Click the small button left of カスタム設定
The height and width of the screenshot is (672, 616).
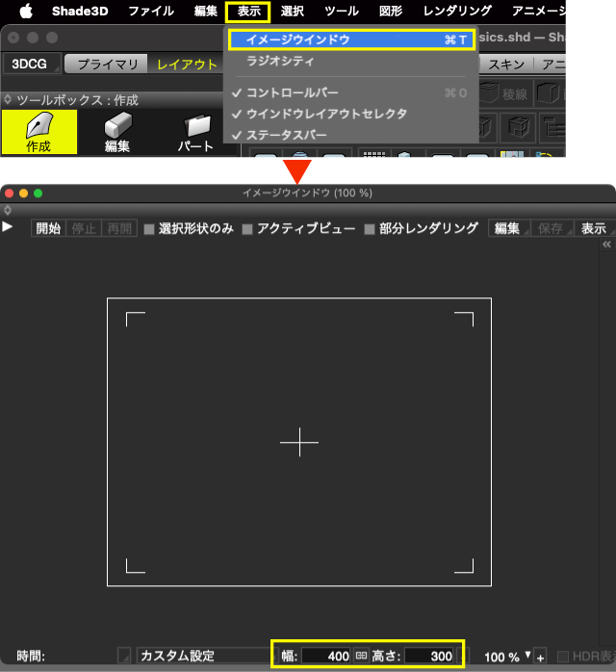coord(124,656)
